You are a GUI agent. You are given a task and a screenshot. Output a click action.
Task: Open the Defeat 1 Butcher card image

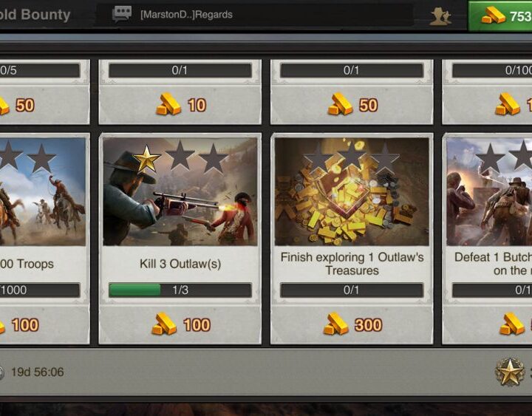pos(489,191)
